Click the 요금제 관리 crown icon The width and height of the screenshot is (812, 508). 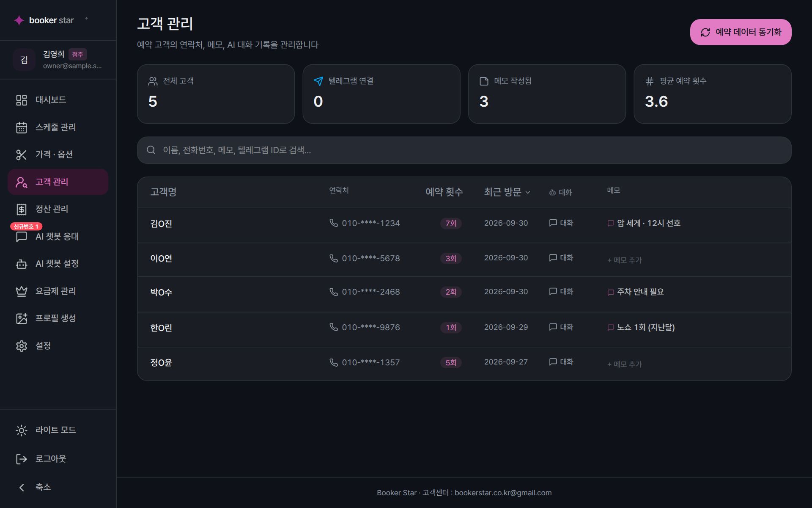tap(22, 291)
